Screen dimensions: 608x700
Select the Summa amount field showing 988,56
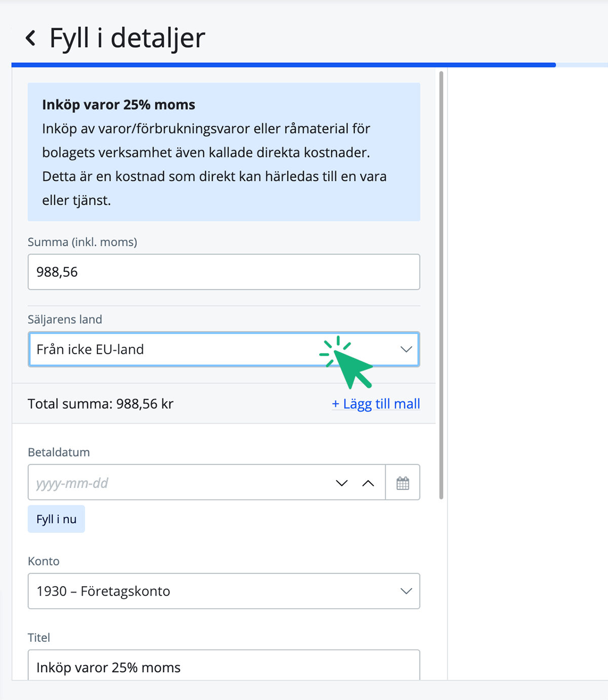(x=223, y=272)
